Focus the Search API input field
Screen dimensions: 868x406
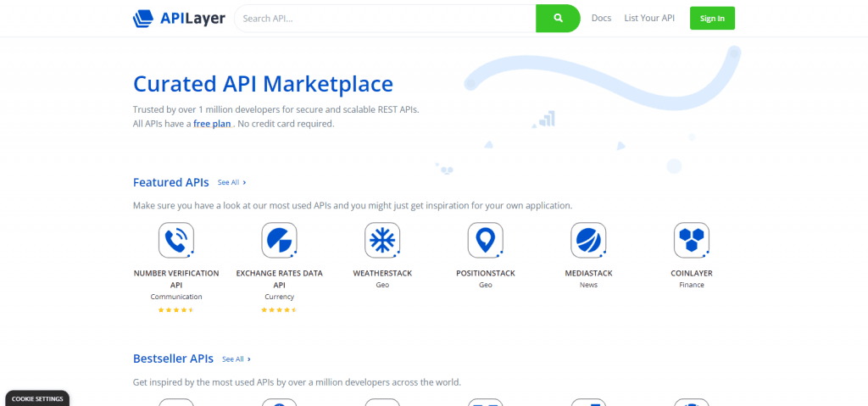[386, 19]
